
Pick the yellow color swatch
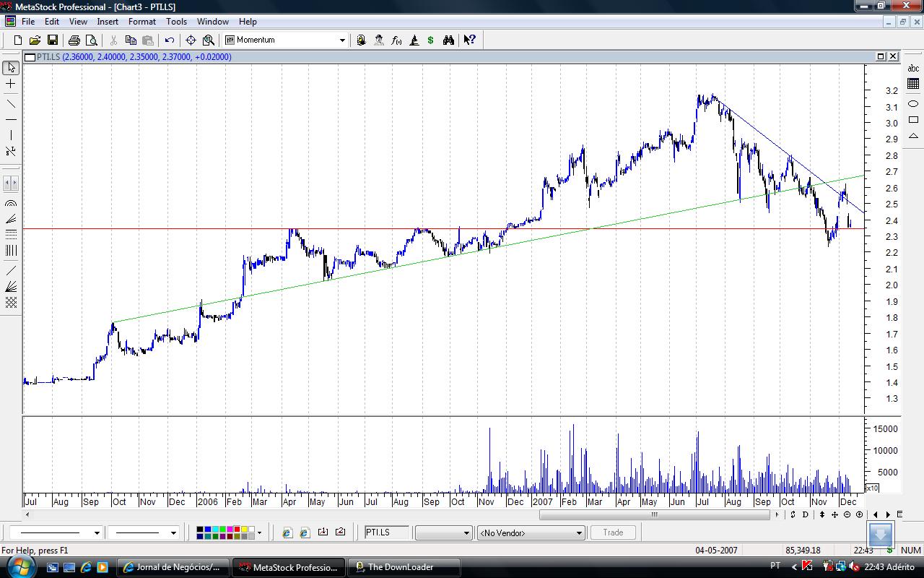click(x=245, y=530)
